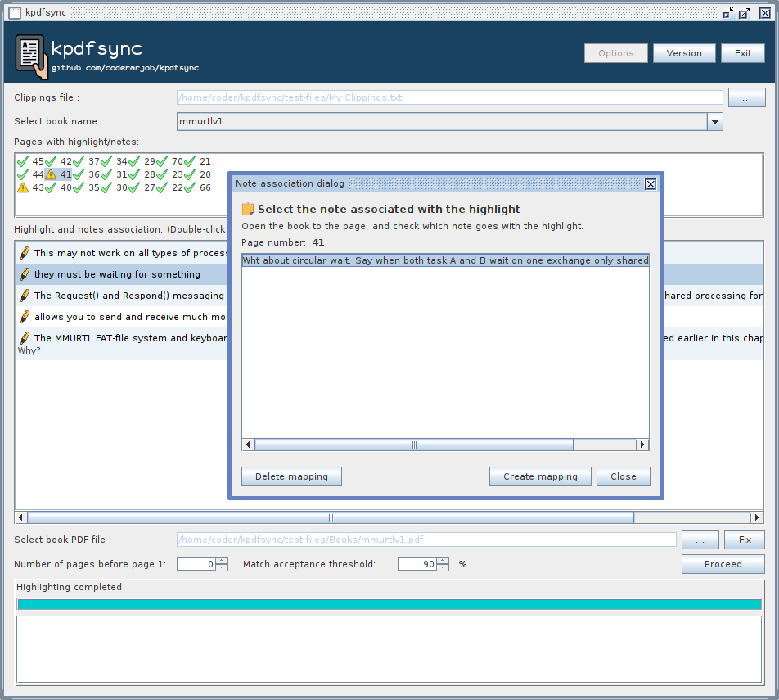The height and width of the screenshot is (700, 779).
Task: Decrease number of pages before page 1
Action: (222, 567)
